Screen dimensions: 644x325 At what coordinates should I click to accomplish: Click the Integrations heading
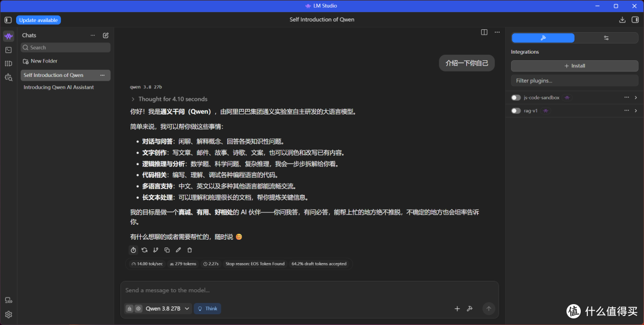(525, 52)
